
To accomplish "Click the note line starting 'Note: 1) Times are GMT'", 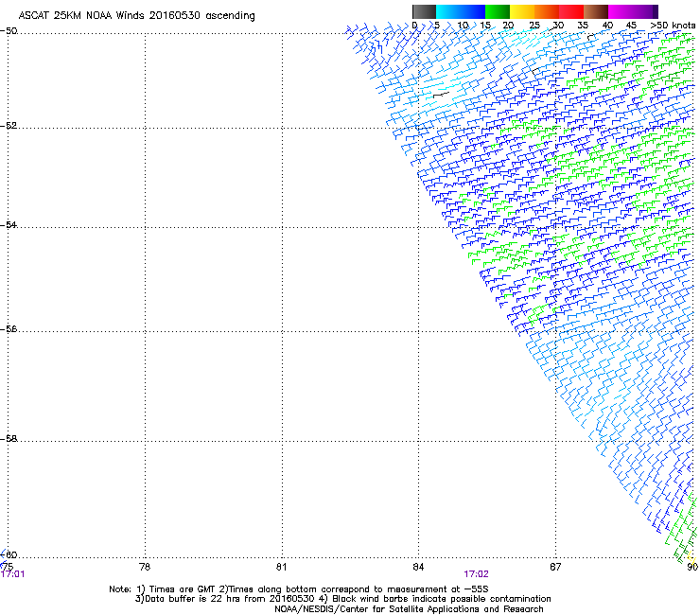I will [x=299, y=589].
